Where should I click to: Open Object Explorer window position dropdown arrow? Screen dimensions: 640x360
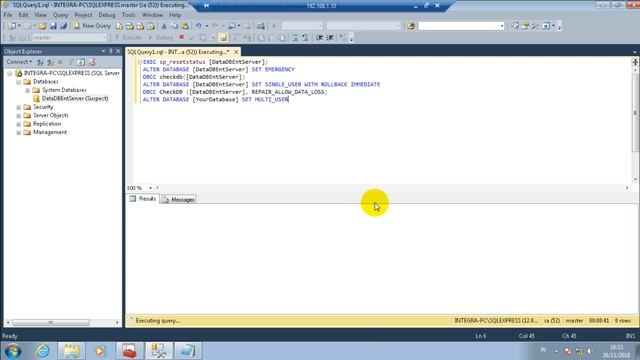pos(103,51)
